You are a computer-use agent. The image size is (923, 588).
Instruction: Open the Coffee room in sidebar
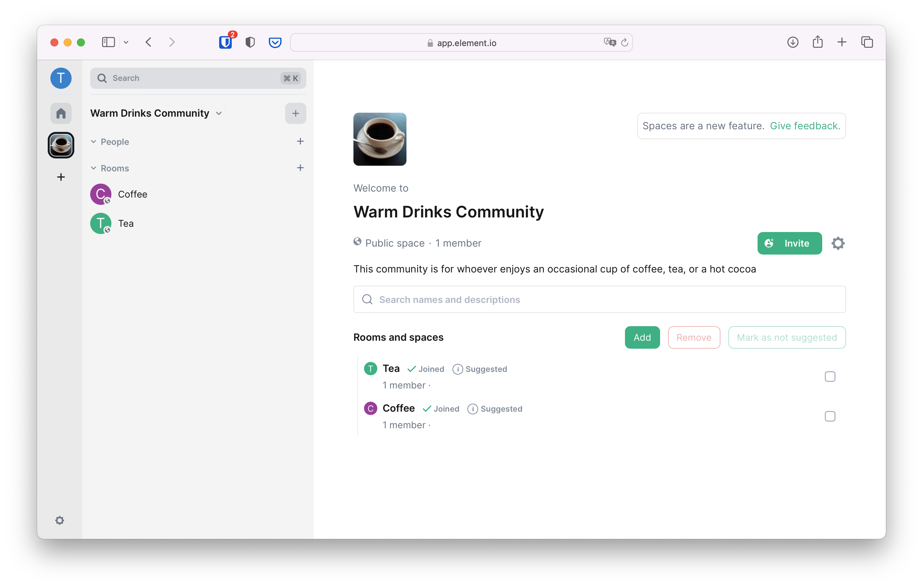[198, 194]
